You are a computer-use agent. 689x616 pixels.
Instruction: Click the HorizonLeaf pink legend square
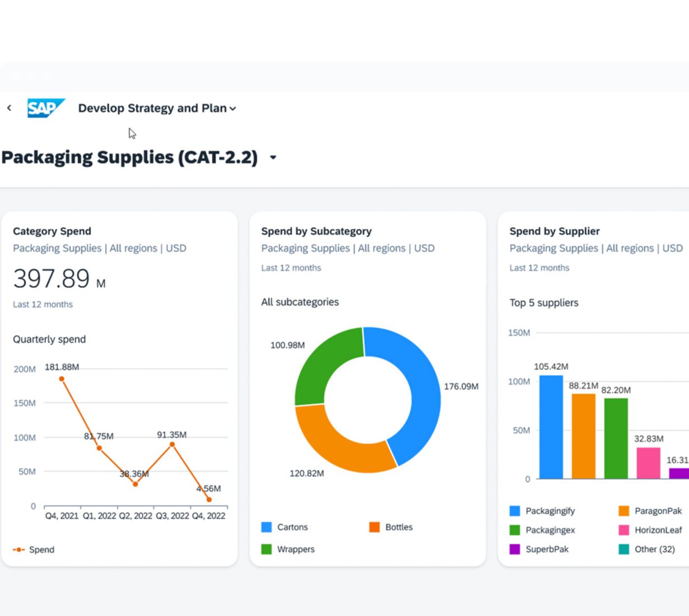624,530
